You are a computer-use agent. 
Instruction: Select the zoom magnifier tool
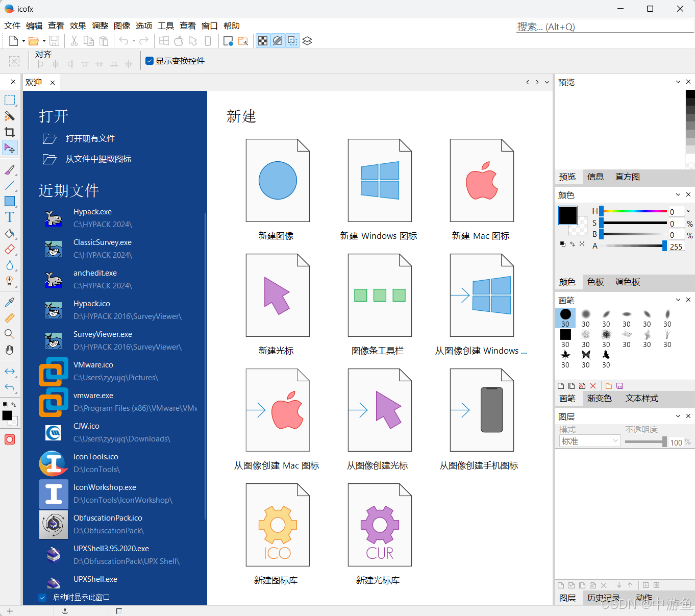pos(10,334)
